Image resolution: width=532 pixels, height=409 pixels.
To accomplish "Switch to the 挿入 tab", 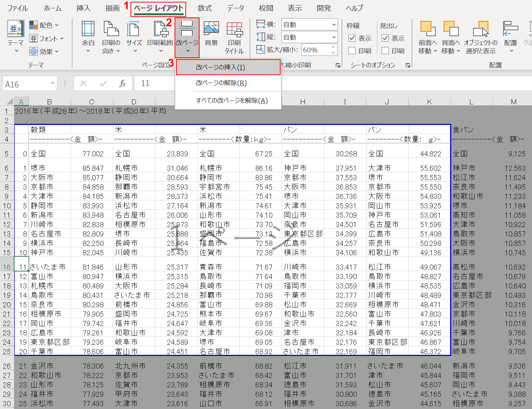I will point(83,8).
